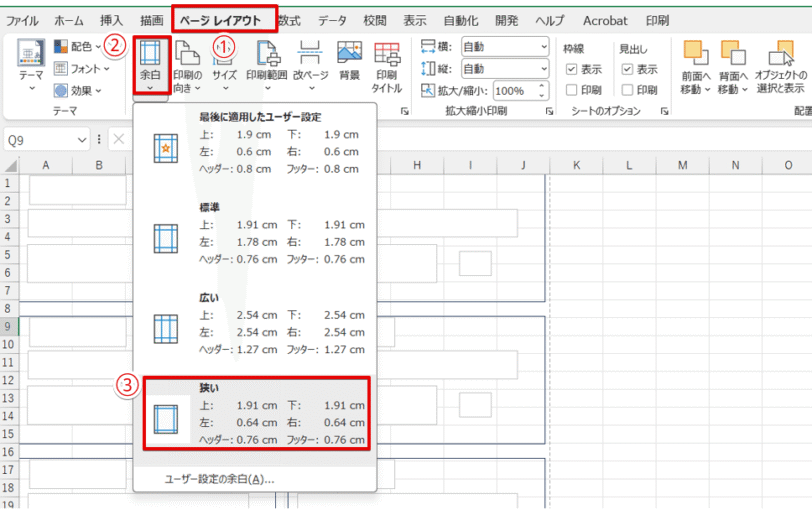Select column K header
Image resolution: width=812 pixels, height=515 pixels.
click(576, 165)
